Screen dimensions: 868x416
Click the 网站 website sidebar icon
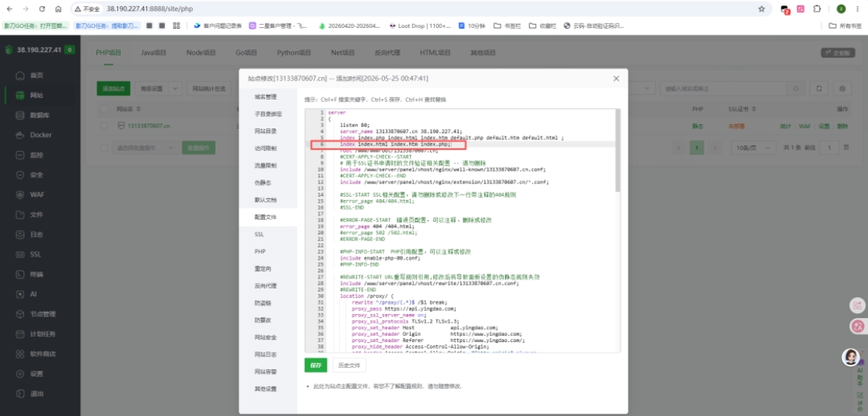click(x=20, y=95)
